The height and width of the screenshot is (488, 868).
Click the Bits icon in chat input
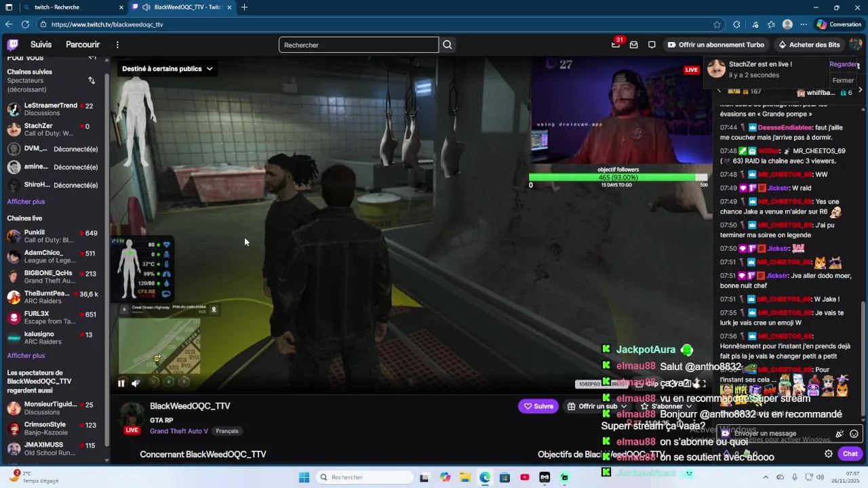click(840, 434)
